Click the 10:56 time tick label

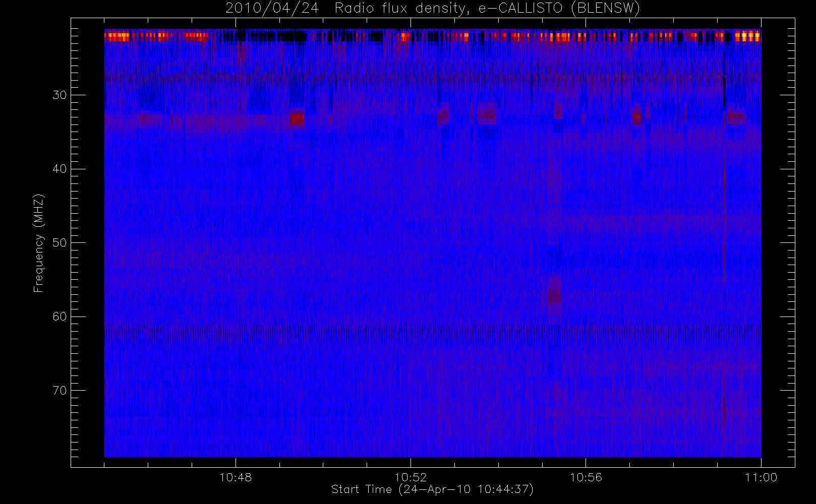pos(586,477)
